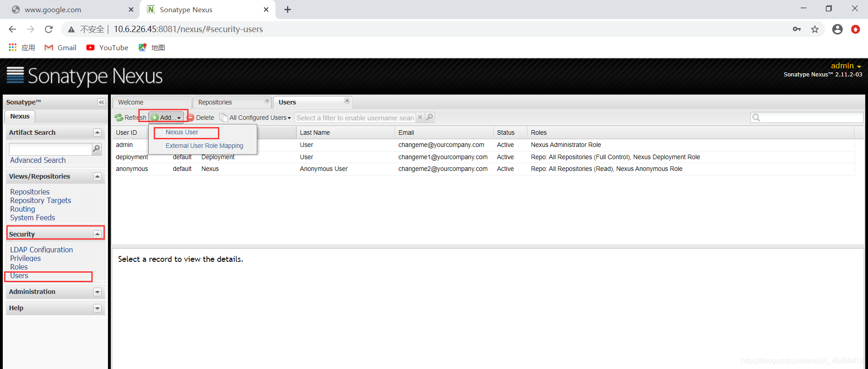The height and width of the screenshot is (369, 868).
Task: Open the admin account dropdown
Action: pyautogui.click(x=846, y=66)
